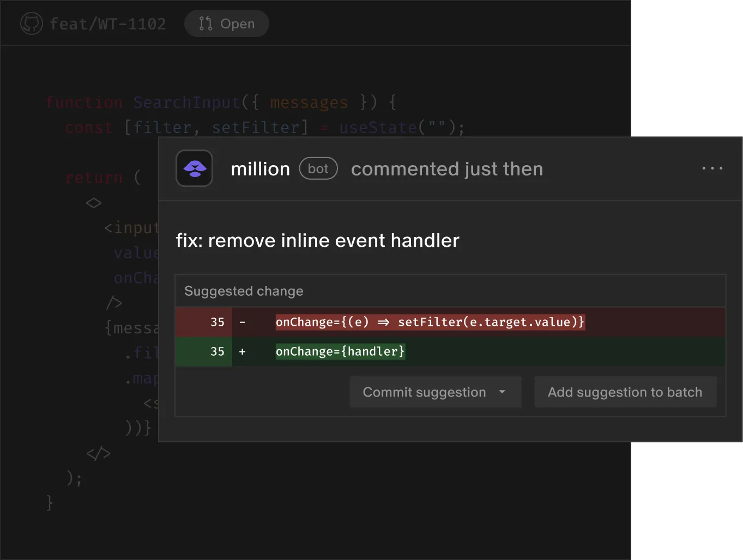
Task: Click the Commit suggestion button
Action: point(424,392)
